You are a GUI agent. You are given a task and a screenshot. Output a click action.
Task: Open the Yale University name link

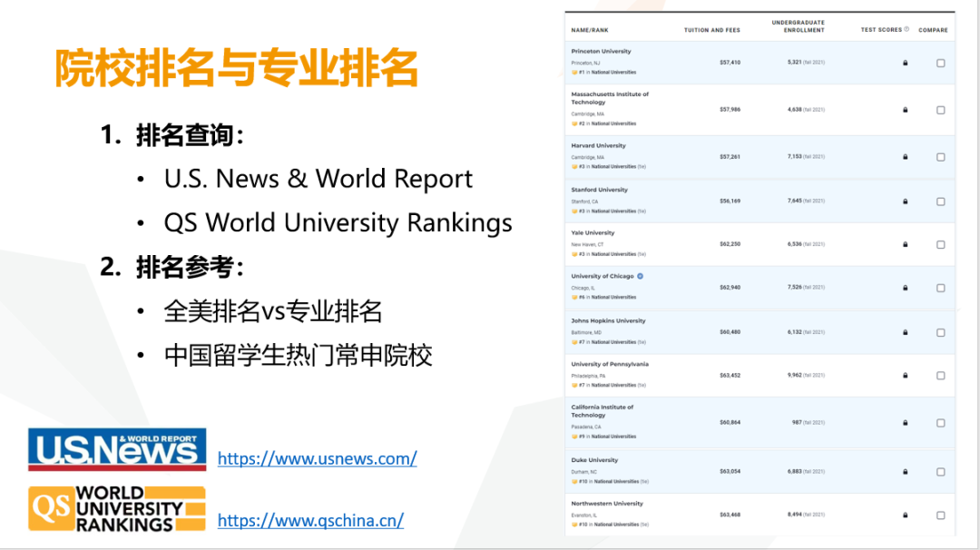pos(593,233)
